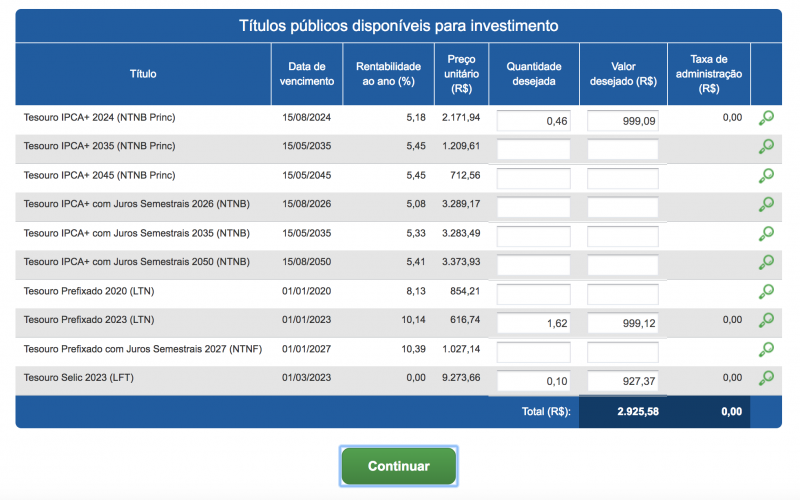Focus quantity field for Tesouro IPCA+ 2045
This screenshot has height=500, width=800.
point(534,179)
